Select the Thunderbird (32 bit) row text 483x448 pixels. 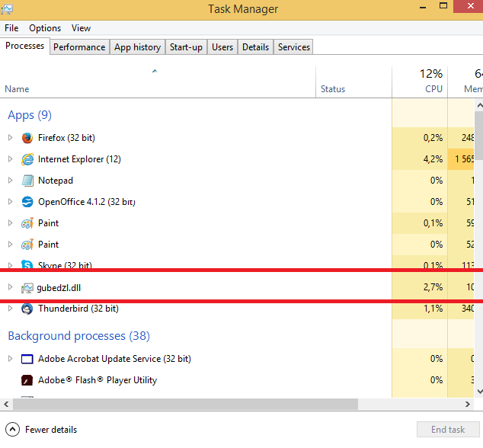point(78,309)
